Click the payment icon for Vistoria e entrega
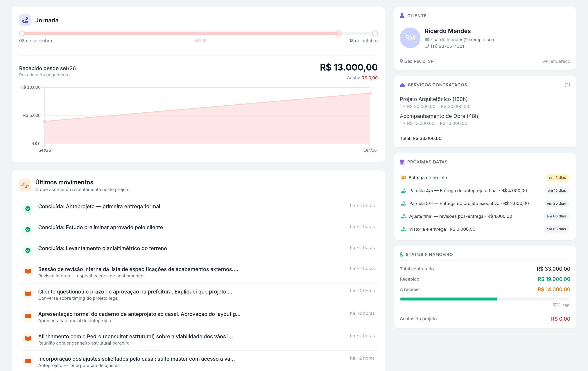This screenshot has width=588, height=371. pyautogui.click(x=404, y=229)
